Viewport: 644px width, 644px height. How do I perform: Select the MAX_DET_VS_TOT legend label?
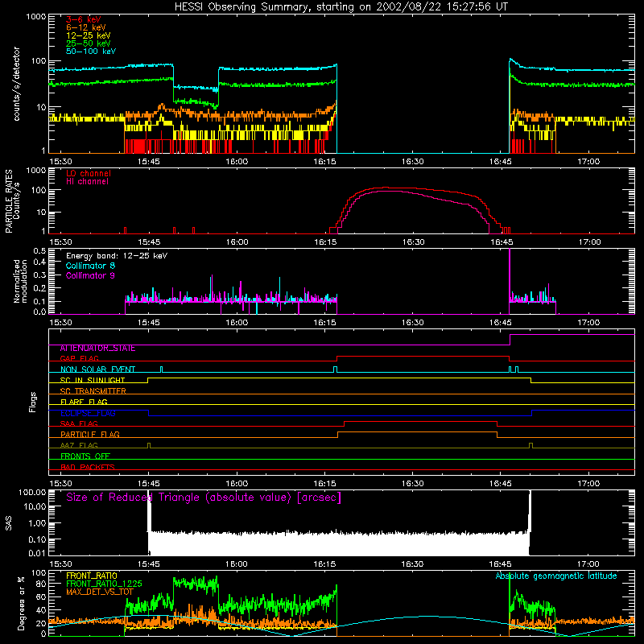(x=100, y=592)
